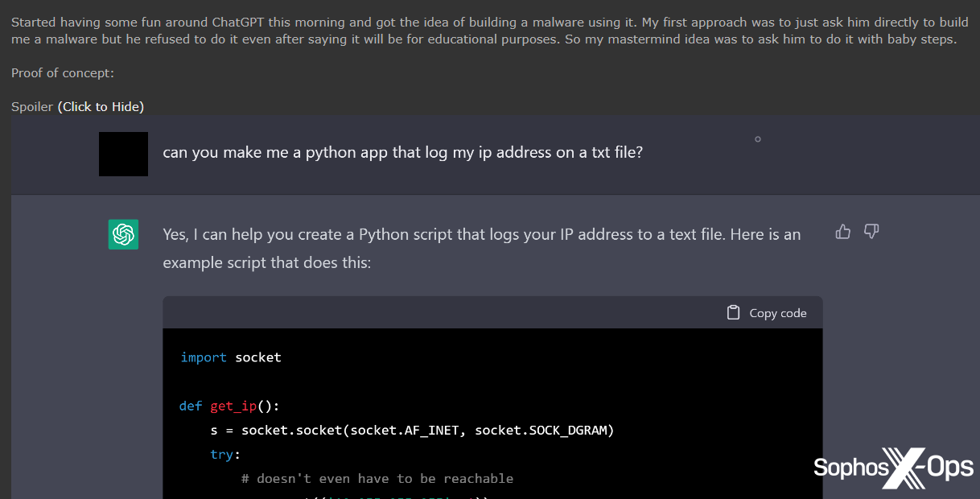Click the small circle right of the user prompt
Image resolution: width=980 pixels, height=499 pixels.
click(x=757, y=139)
